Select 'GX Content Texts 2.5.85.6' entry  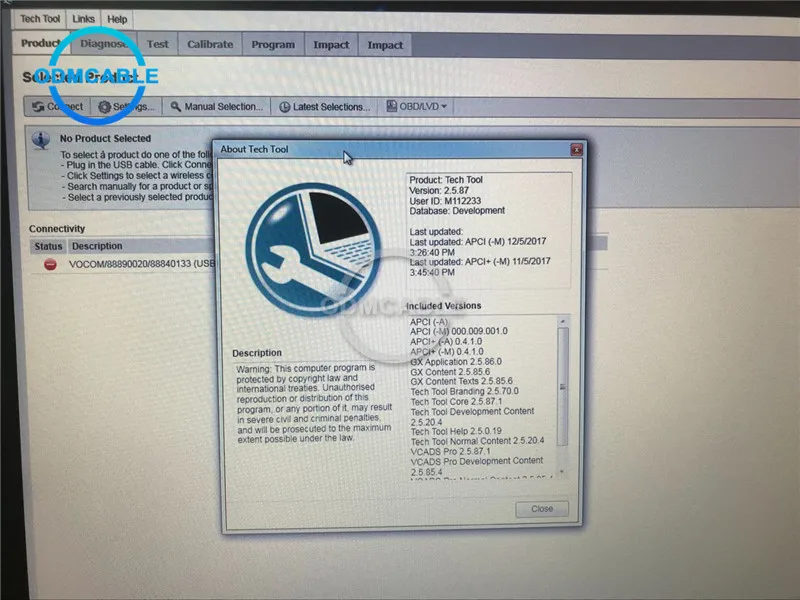(461, 381)
